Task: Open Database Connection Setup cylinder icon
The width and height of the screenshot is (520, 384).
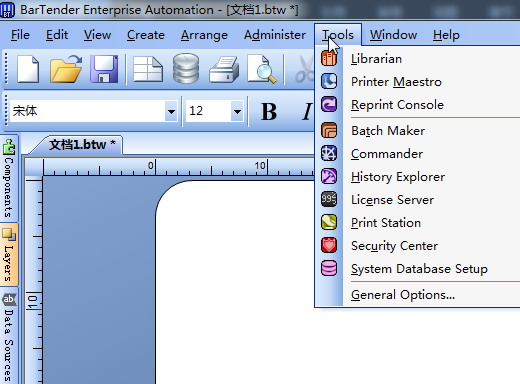Action: tap(186, 68)
